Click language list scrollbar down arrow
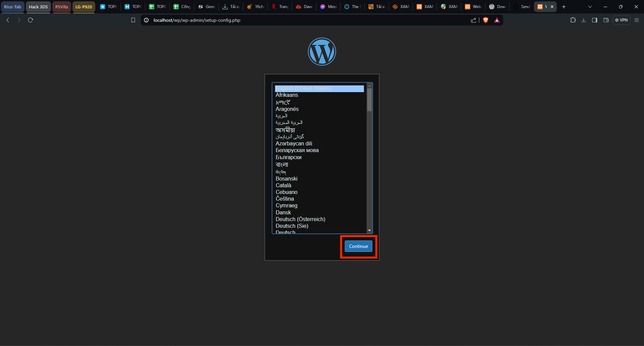644x346 pixels. tap(369, 230)
